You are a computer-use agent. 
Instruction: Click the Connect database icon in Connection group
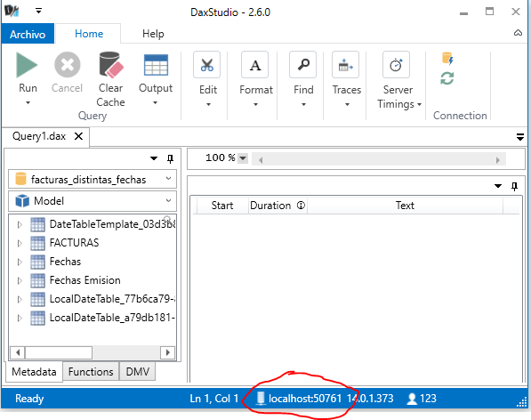(447, 58)
